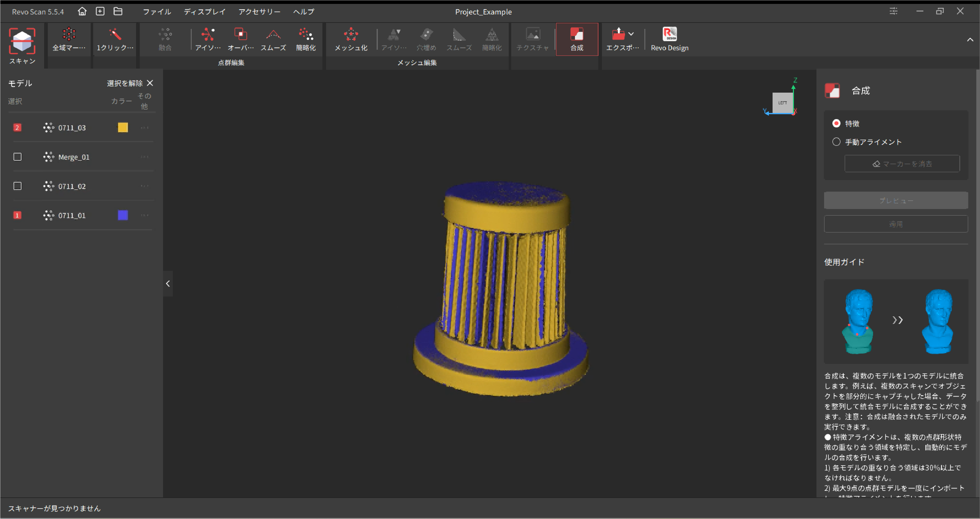Click point cloud 簡略化 tool
This screenshot has height=519, width=980.
(x=306, y=39)
